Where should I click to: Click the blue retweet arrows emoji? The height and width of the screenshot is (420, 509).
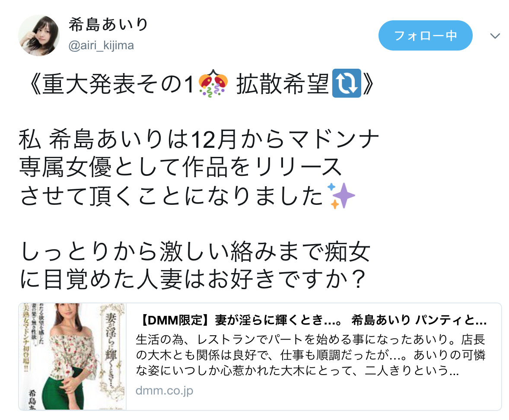[x=347, y=83]
